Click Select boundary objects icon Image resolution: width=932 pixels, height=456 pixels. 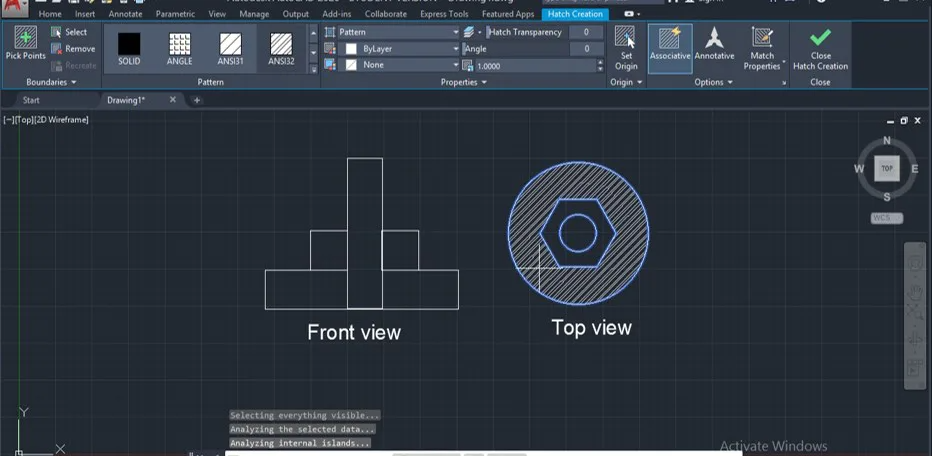click(56, 32)
